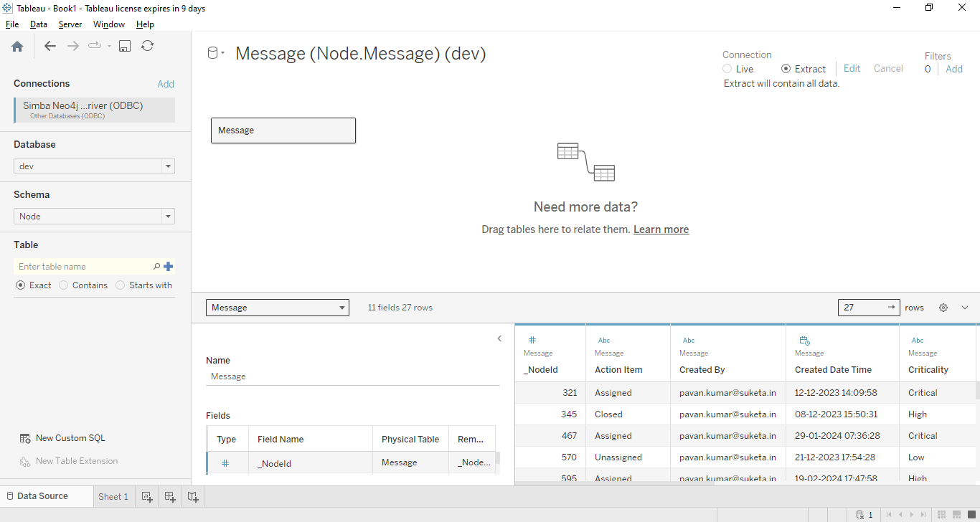Create a New Dashboard from the status bar
The image size is (980, 522).
click(x=169, y=495)
